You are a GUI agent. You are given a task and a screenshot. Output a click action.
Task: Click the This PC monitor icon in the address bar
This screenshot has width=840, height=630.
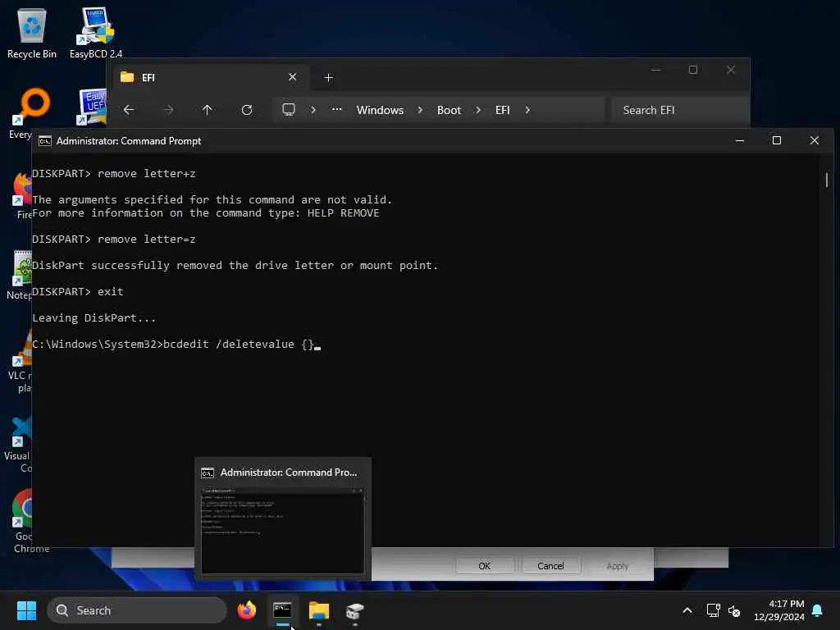point(289,110)
